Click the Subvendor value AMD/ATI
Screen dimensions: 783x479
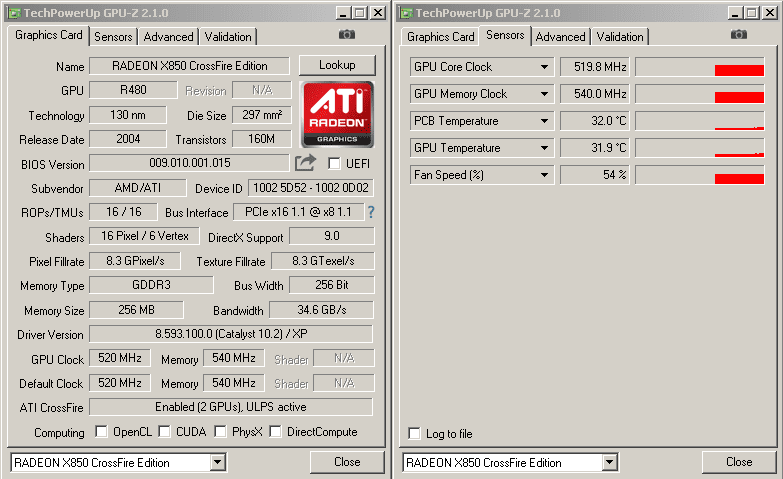137,188
